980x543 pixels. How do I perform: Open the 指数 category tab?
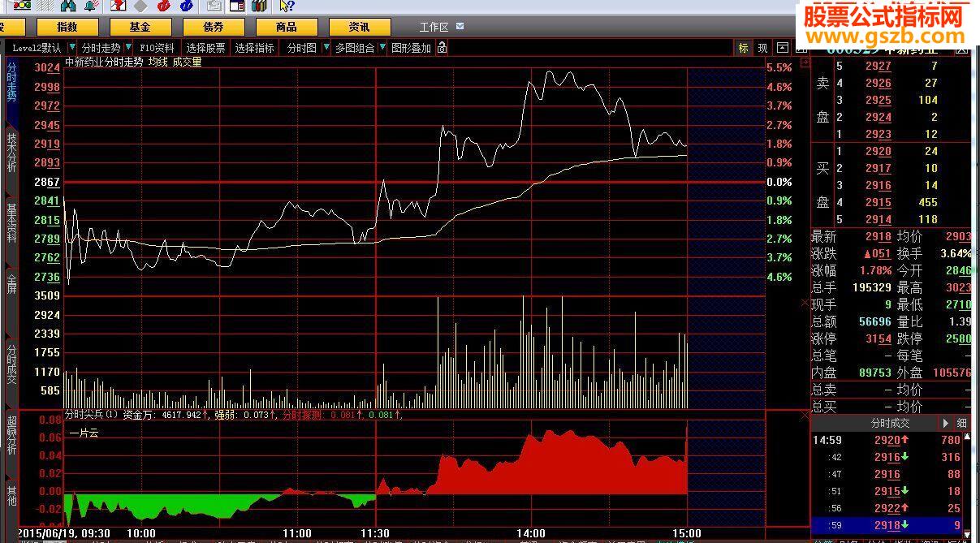(x=67, y=27)
